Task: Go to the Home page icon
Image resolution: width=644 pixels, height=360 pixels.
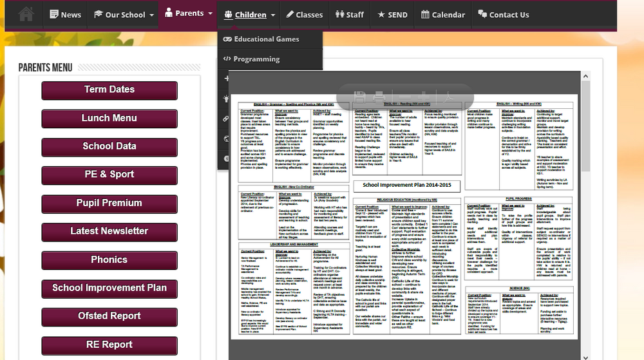Action: 26,14
